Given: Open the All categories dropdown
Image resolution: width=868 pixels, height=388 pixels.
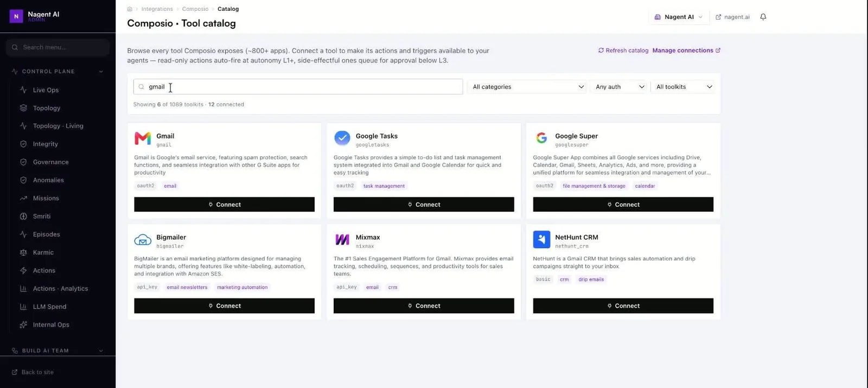Looking at the screenshot, I should click(x=527, y=87).
